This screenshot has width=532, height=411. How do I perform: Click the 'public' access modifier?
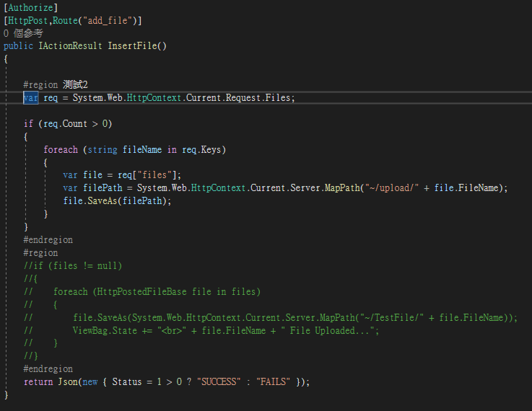(18, 45)
